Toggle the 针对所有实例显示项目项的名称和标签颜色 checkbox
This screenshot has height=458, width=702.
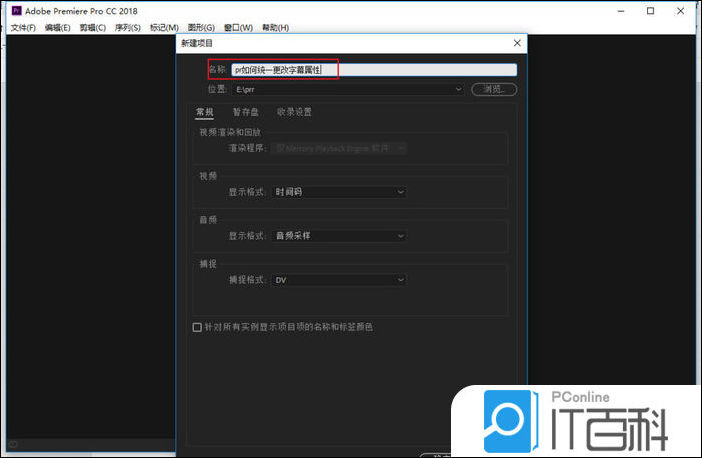coord(197,327)
